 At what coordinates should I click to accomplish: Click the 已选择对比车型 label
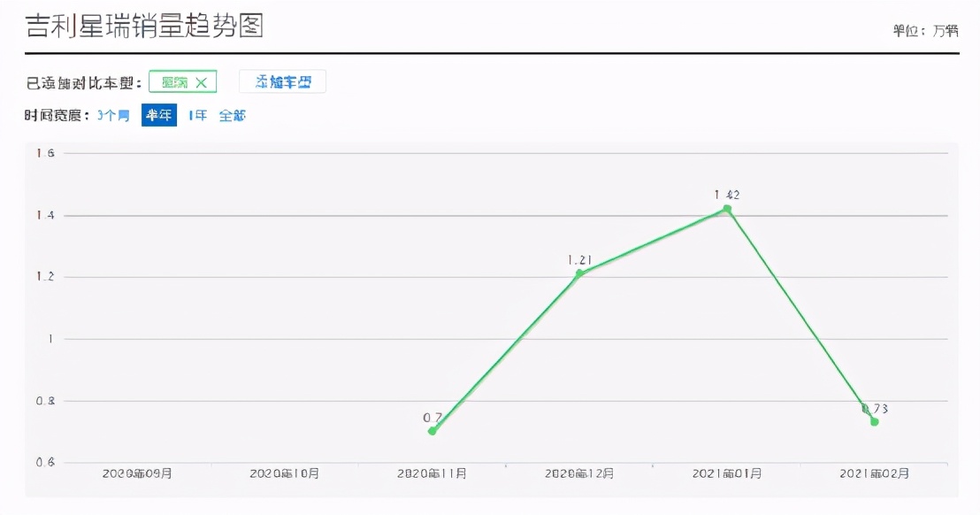[83, 82]
